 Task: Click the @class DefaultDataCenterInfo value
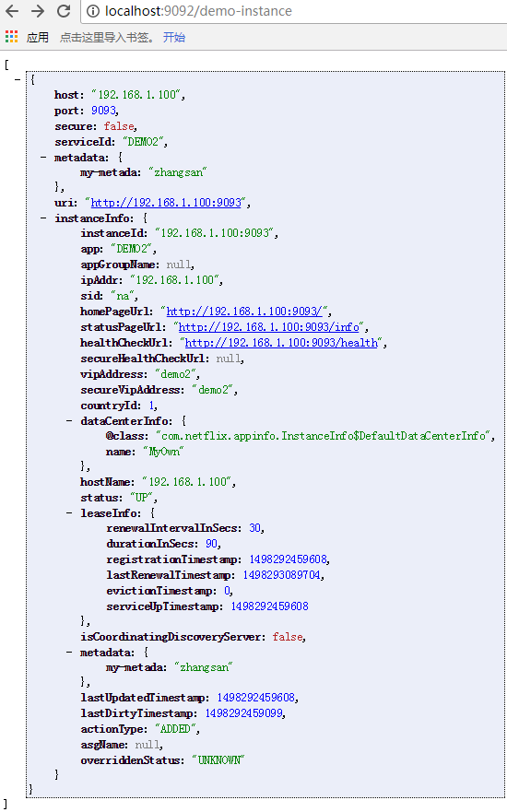(x=324, y=436)
